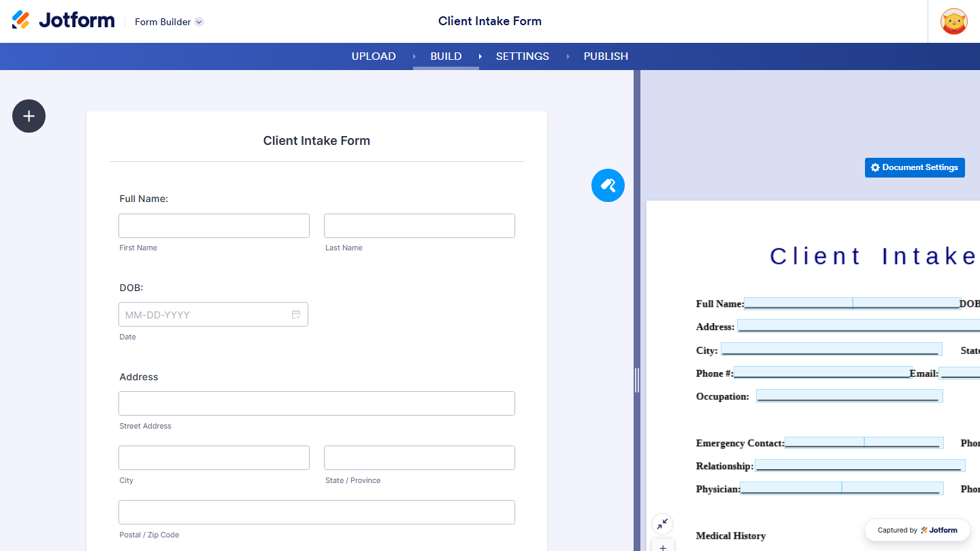This screenshot has width=980, height=551.
Task: Select the first Physician field on the PDF
Action: (791, 488)
